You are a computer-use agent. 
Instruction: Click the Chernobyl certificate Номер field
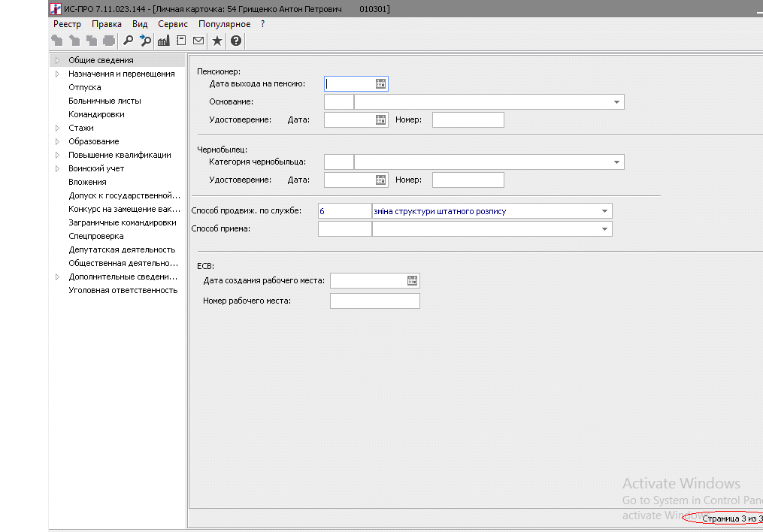click(x=468, y=180)
